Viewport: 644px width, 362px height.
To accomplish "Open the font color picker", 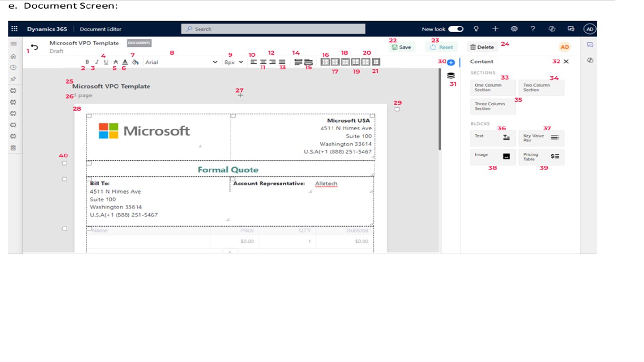I will [125, 62].
